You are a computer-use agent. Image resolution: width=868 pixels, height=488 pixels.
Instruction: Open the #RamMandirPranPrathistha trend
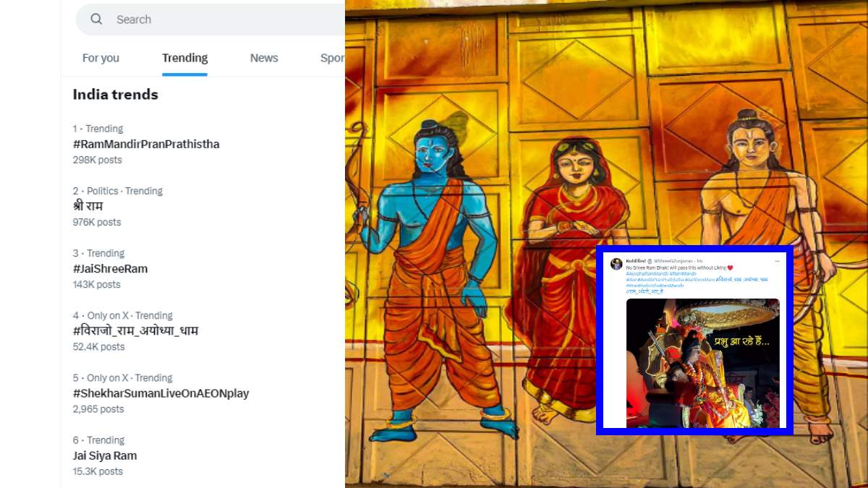[146, 144]
